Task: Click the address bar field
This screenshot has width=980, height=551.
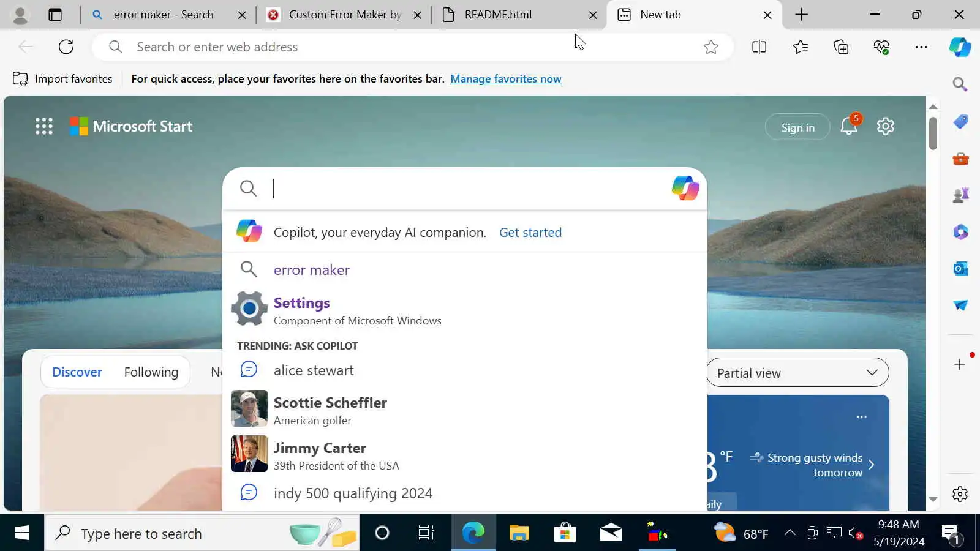Action: [x=412, y=47]
